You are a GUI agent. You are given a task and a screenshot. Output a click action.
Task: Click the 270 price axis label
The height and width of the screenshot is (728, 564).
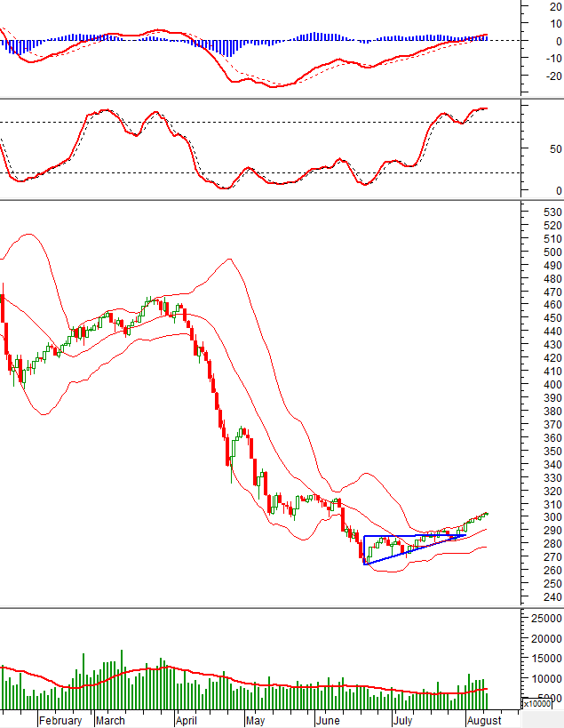(x=552, y=557)
